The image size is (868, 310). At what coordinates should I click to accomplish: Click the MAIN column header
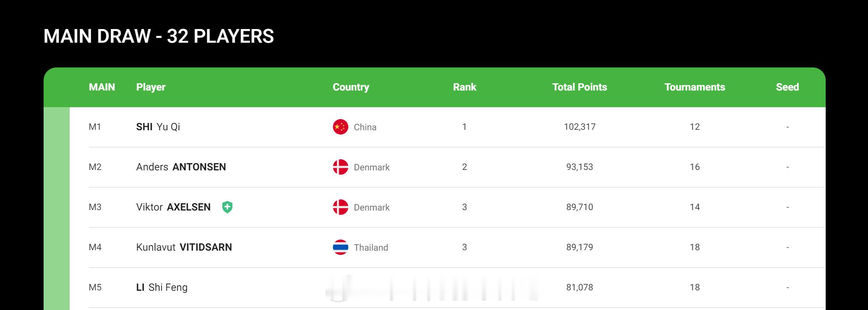tap(102, 87)
